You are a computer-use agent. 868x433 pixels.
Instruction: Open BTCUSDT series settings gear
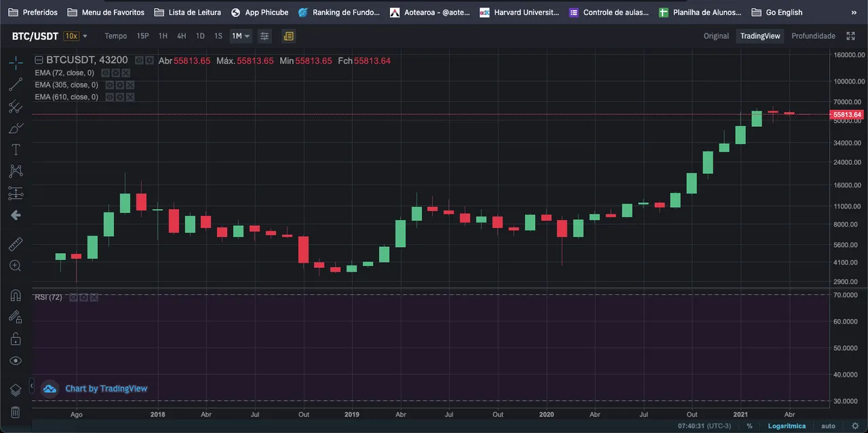click(x=149, y=60)
